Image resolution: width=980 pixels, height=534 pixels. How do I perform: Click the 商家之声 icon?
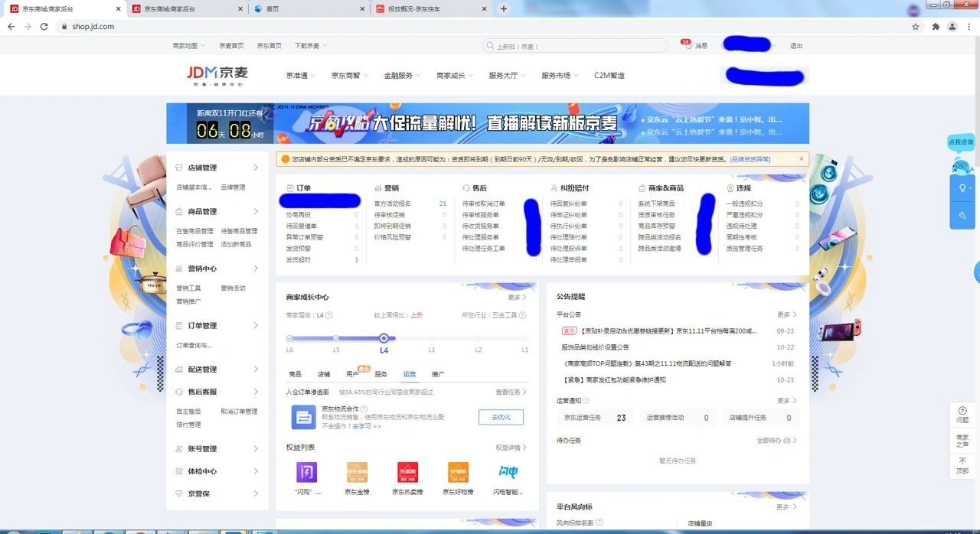coord(962,439)
